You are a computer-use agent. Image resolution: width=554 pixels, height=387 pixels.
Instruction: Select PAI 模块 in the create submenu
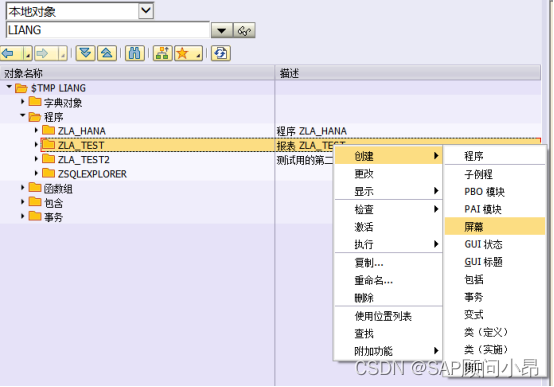[495, 209]
